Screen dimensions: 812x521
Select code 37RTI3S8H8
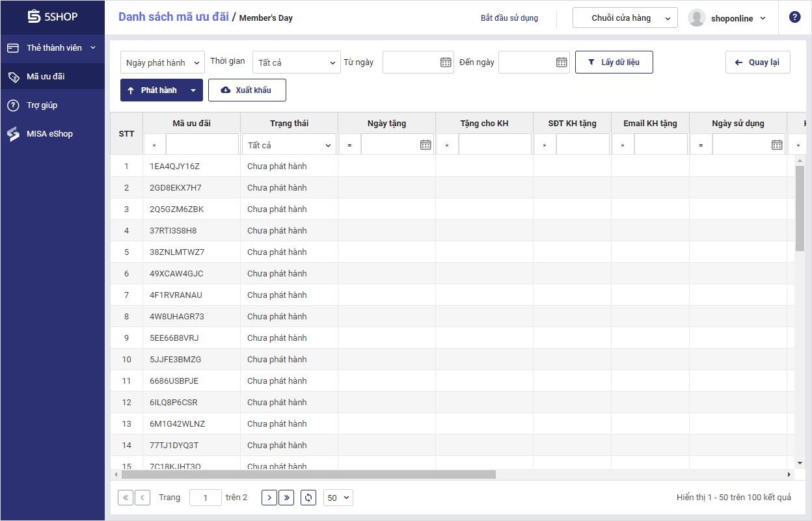pyautogui.click(x=173, y=231)
